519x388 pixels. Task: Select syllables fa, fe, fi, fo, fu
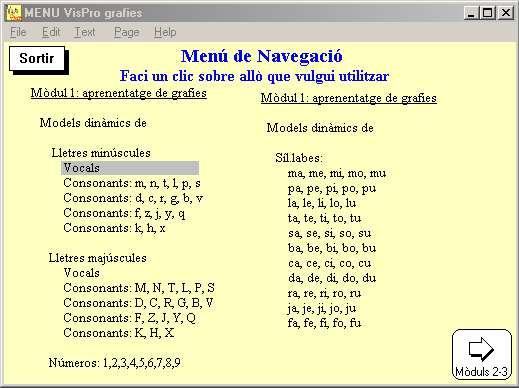click(324, 323)
